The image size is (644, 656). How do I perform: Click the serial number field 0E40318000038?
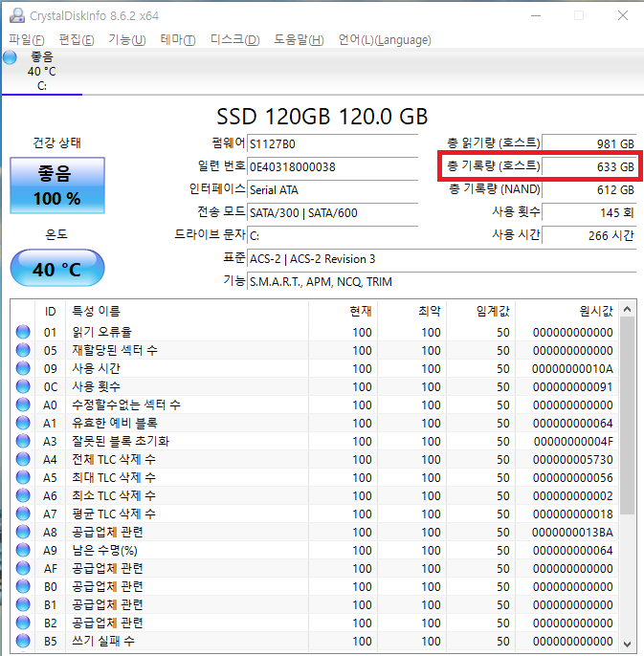(x=332, y=167)
